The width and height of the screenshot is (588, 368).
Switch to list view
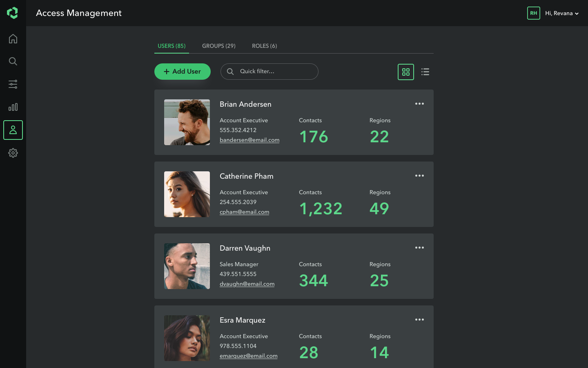[425, 72]
